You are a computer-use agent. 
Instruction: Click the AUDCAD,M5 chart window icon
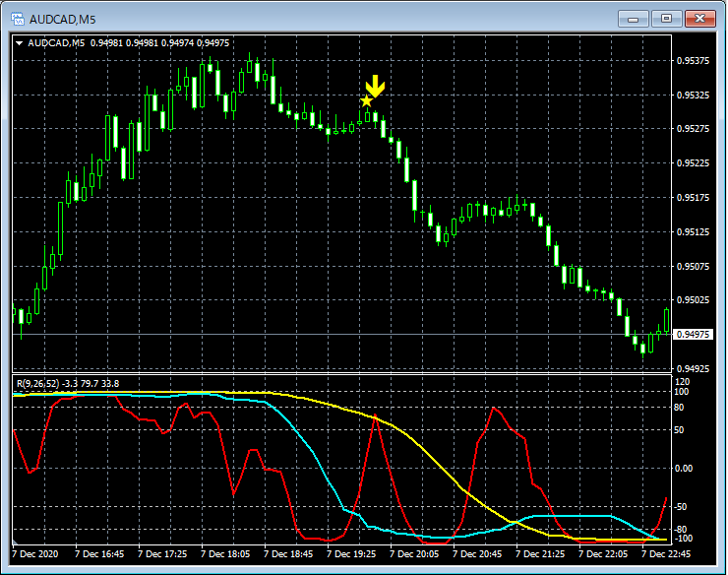(x=18, y=19)
